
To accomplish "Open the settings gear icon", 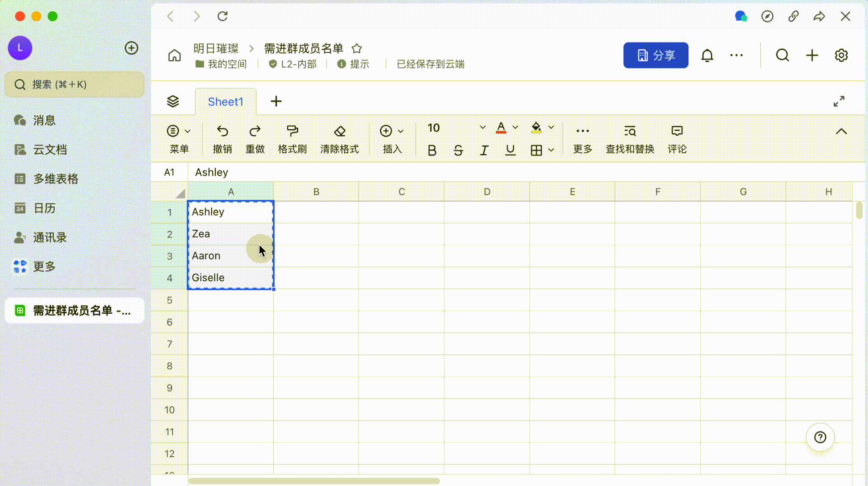I will pos(841,55).
